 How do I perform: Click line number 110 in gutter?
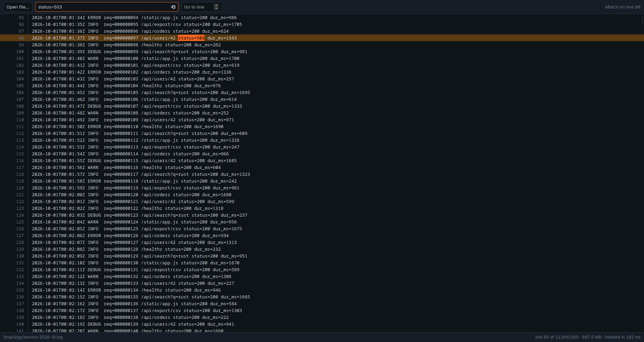tap(20, 120)
